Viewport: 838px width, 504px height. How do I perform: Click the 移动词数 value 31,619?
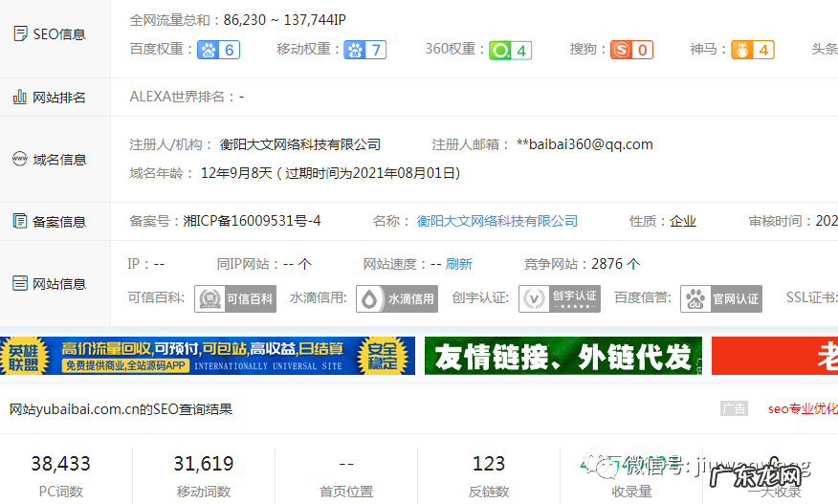tap(204, 464)
